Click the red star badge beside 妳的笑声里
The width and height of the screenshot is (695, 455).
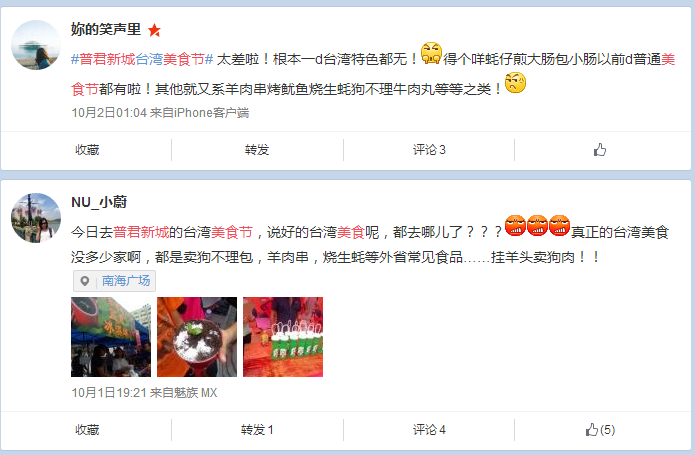coord(154,30)
